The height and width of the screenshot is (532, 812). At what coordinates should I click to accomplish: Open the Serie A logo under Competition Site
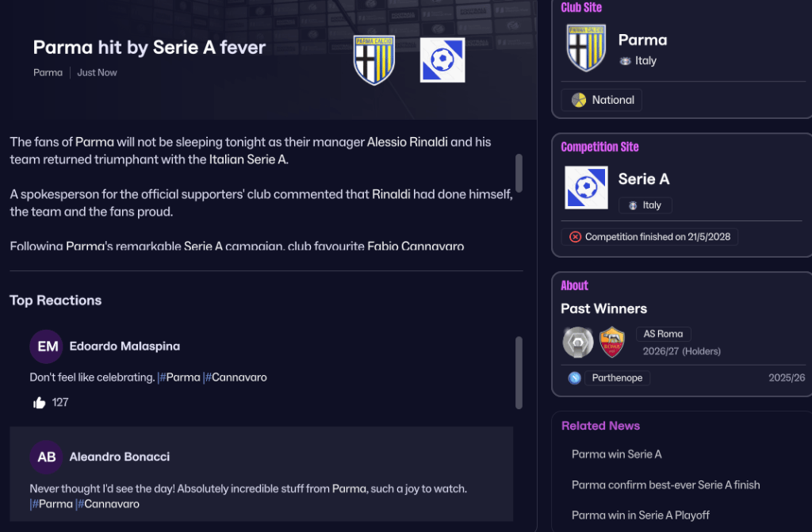click(586, 188)
